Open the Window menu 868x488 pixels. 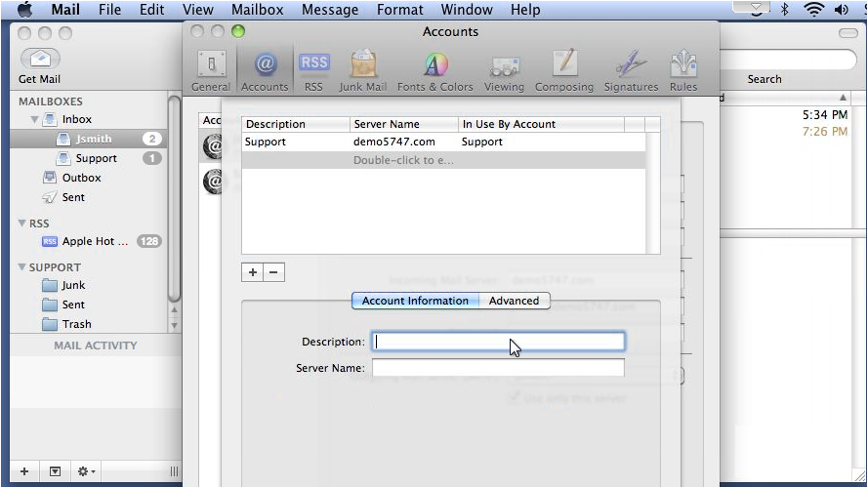click(x=467, y=10)
